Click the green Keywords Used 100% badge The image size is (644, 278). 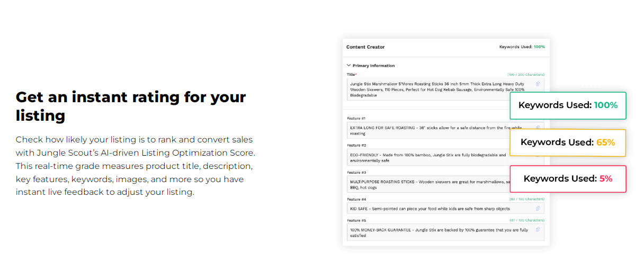pyautogui.click(x=568, y=105)
